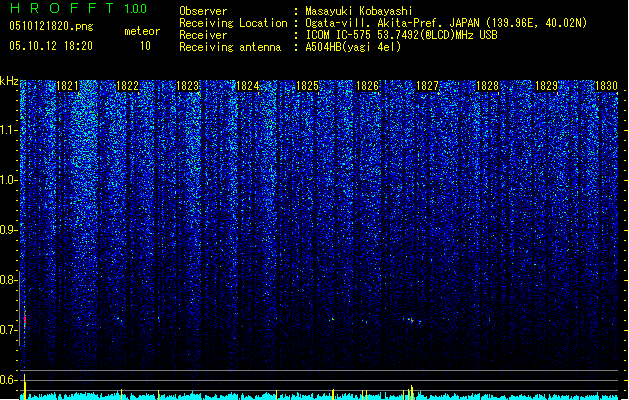Click the HROFFT title text
This screenshot has height=400, width=629.
pyautogui.click(x=62, y=8)
